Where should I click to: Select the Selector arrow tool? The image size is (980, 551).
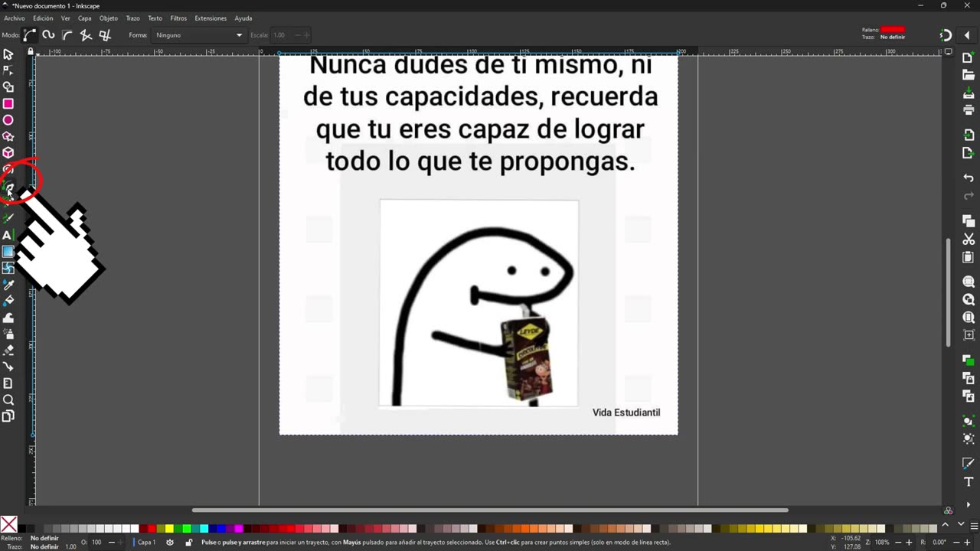(8, 54)
